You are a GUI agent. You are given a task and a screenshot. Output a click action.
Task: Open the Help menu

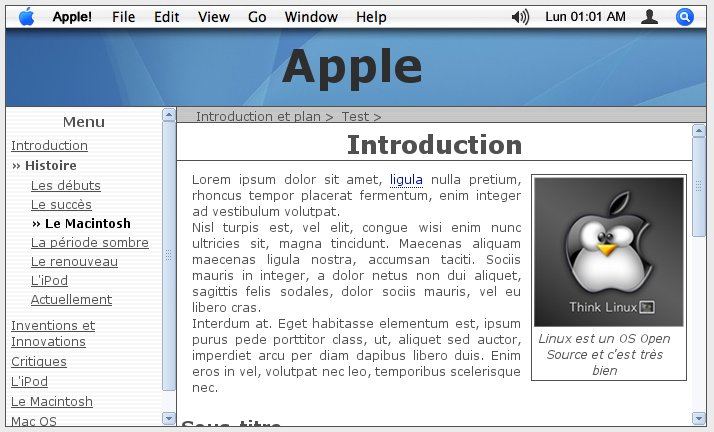371,17
